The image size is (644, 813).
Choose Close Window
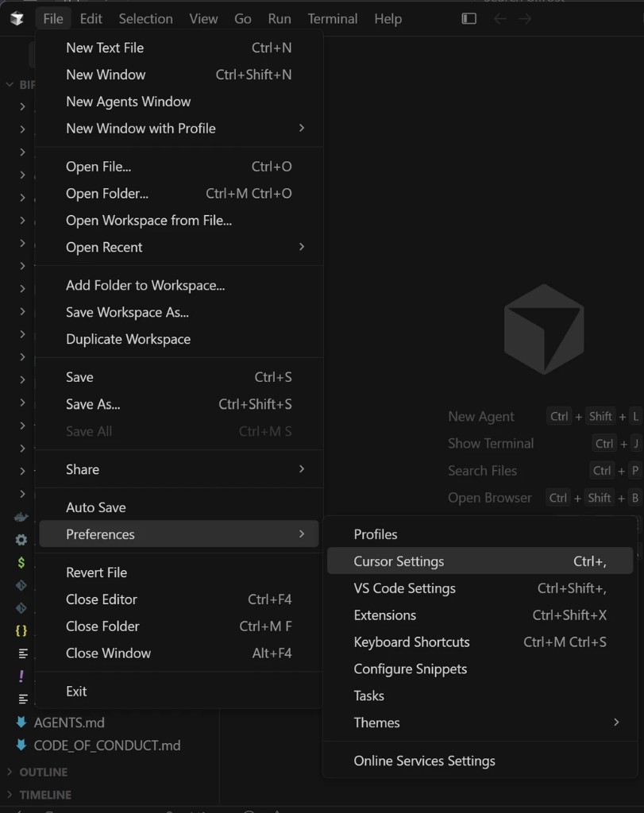[179, 653]
